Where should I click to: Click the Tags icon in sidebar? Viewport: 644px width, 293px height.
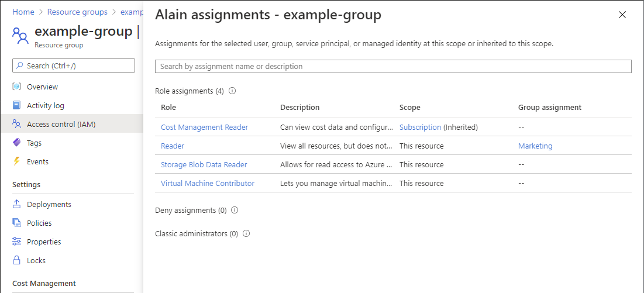pyautogui.click(x=17, y=143)
